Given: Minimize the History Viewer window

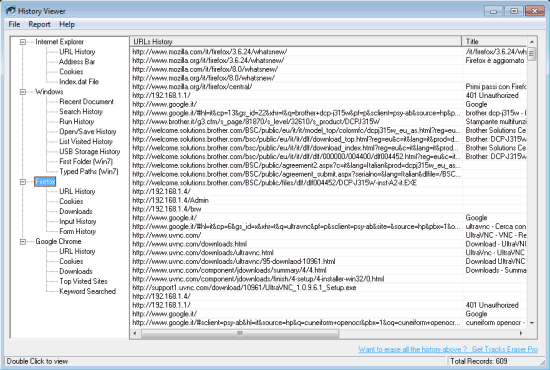Looking at the screenshot, I should 493,11.
